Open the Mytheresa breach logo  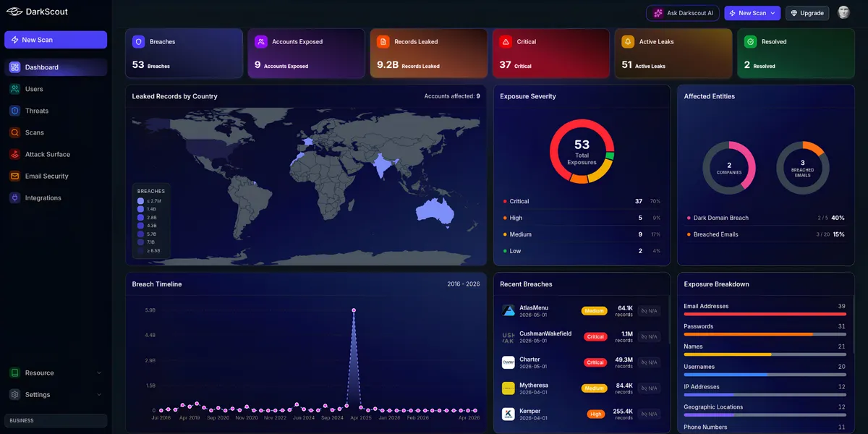[509, 388]
